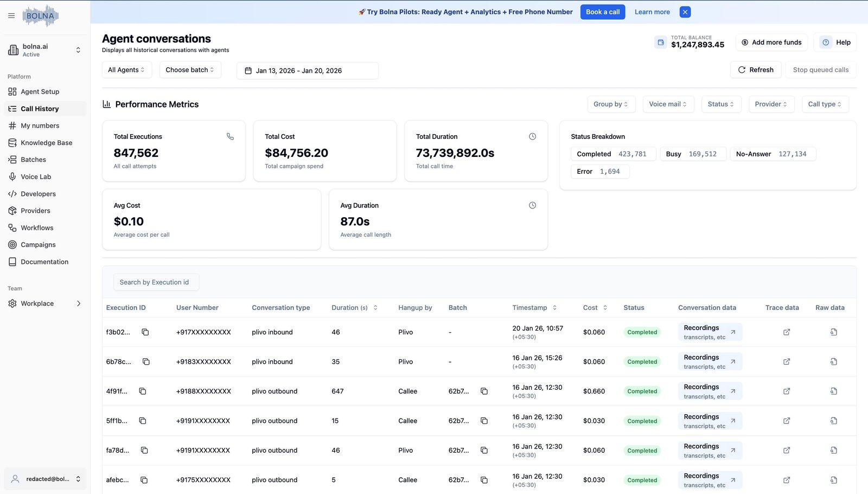Viewport: 868px width, 494px height.
Task: Click the Jan 13 - Jan 20 date range field
Action: click(307, 70)
